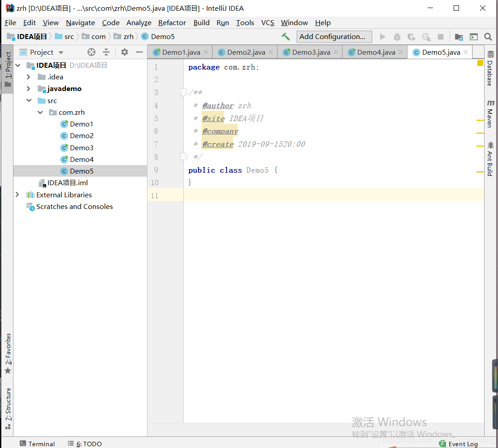Click Add Configuration... button
Viewport: 498px width, 448px height.
click(x=334, y=37)
